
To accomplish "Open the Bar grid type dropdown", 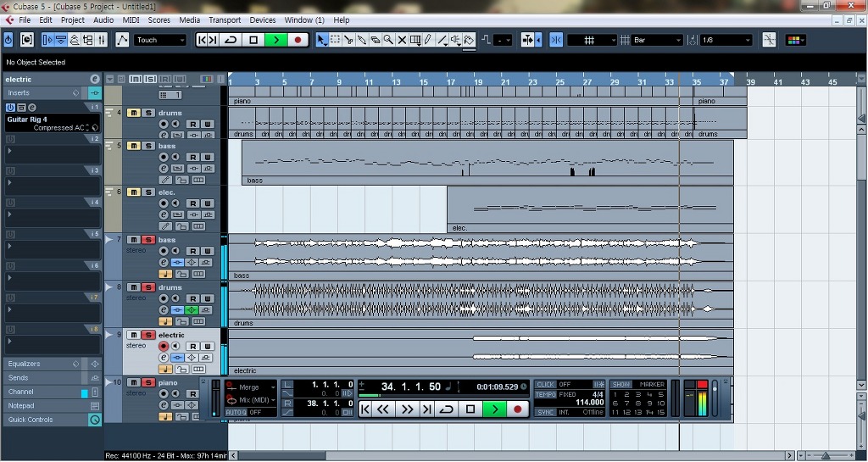I will click(657, 40).
